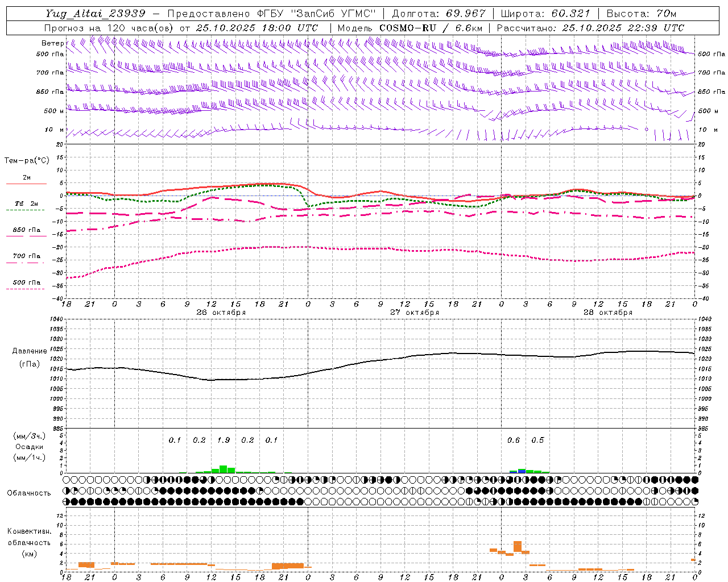Click the station title Yug_Altai_23939

tap(96, 13)
